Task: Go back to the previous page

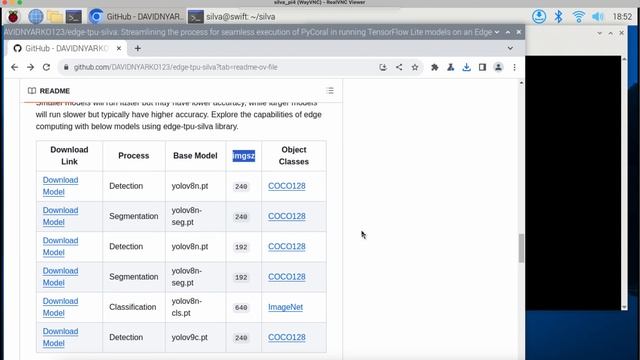Action: [x=15, y=67]
